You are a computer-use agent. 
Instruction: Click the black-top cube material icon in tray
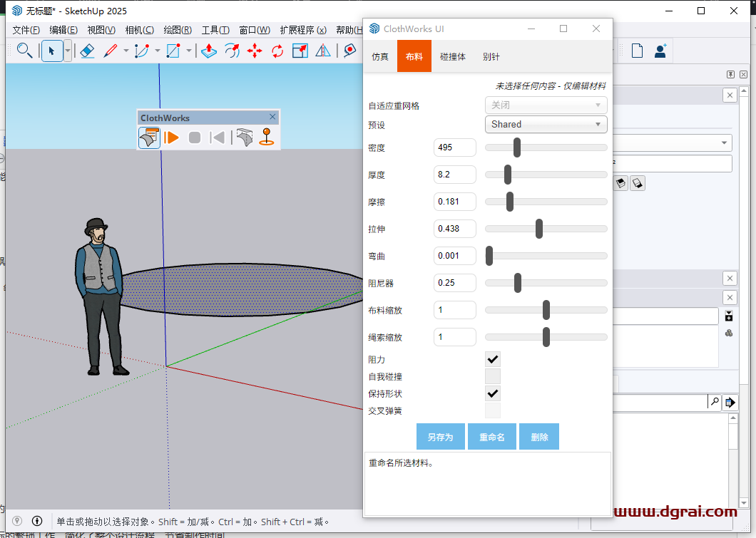pos(620,183)
